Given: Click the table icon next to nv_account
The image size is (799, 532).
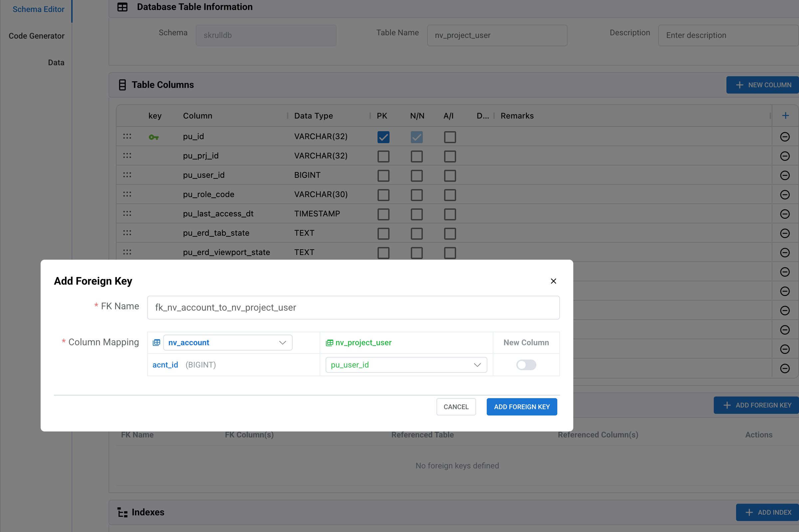Looking at the screenshot, I should click(x=156, y=342).
